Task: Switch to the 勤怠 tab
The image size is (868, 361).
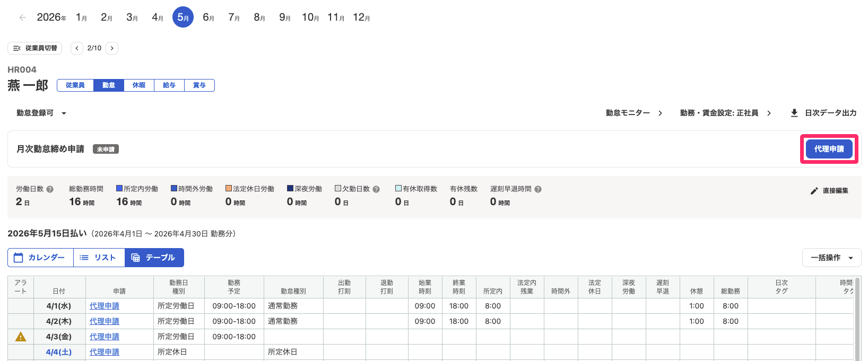Action: 109,85
